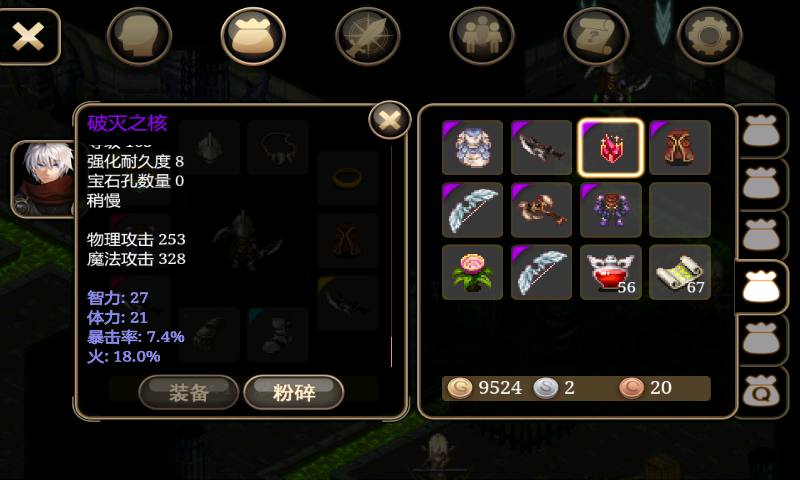The height and width of the screenshot is (480, 800).
Task: Select the purple armor suit item
Action: [x=611, y=210]
